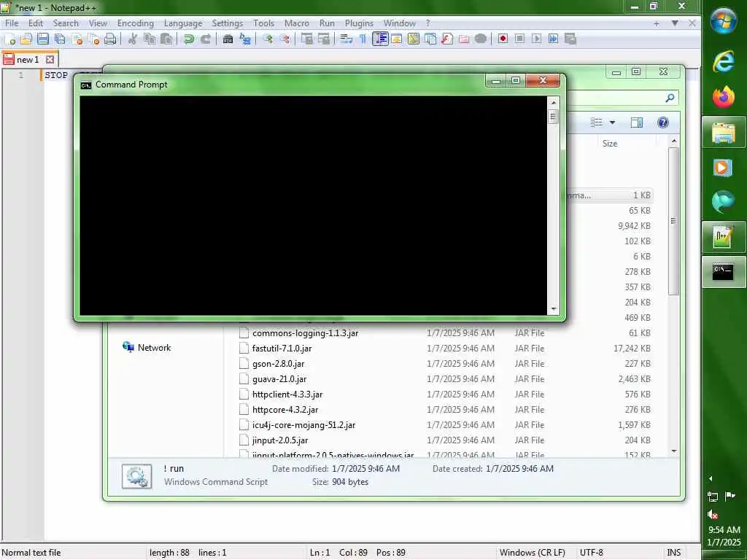The height and width of the screenshot is (560, 747).
Task: Toggle Show All Characters pilcrow icon
Action: coord(363,39)
